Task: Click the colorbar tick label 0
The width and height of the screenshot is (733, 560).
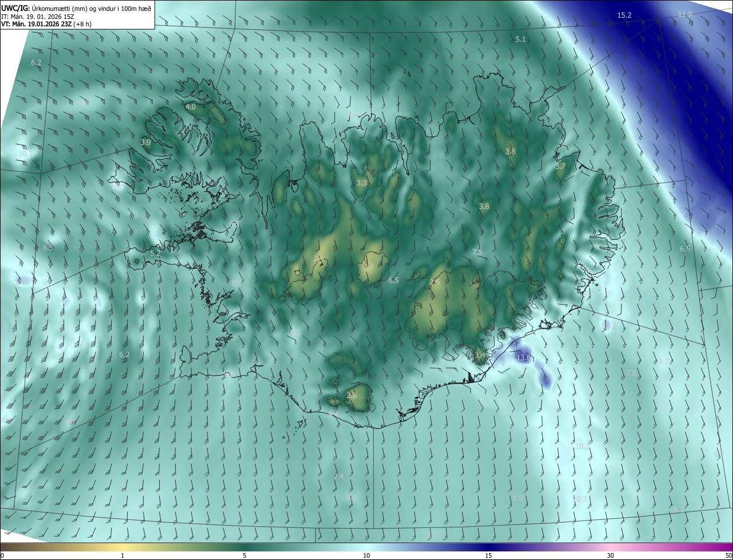Action: (x=2, y=555)
